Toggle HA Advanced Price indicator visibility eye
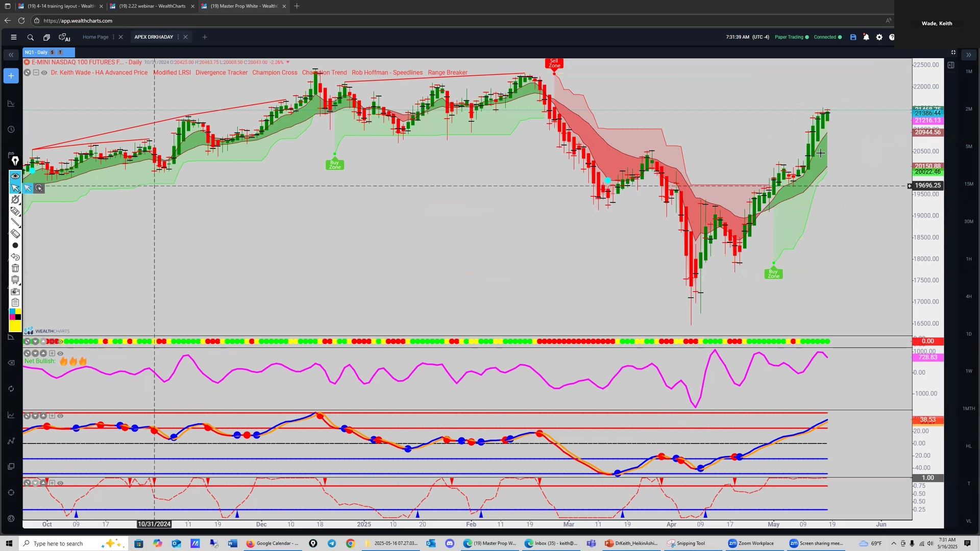 [x=44, y=73]
